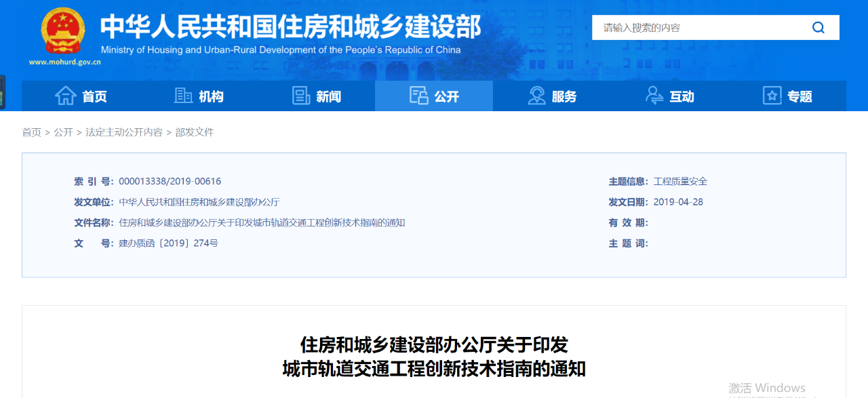Open 部发文件 breadcrumb link
The image size is (868, 398).
pyautogui.click(x=195, y=132)
